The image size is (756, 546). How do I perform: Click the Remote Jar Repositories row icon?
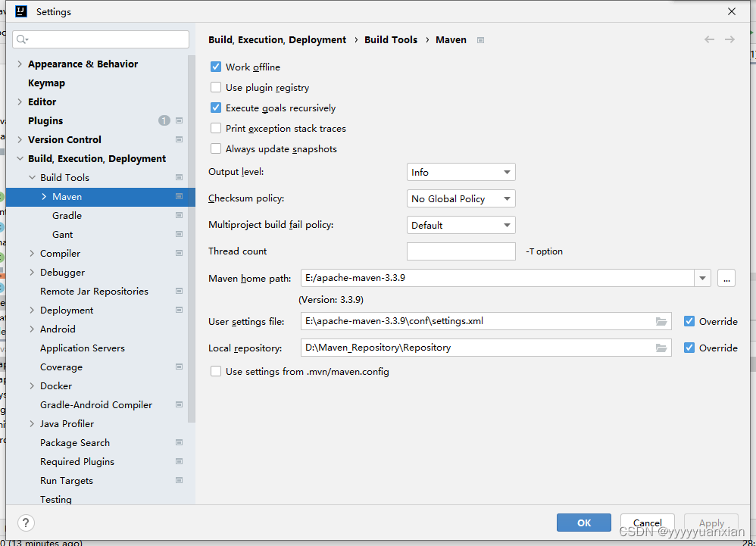[x=179, y=291]
